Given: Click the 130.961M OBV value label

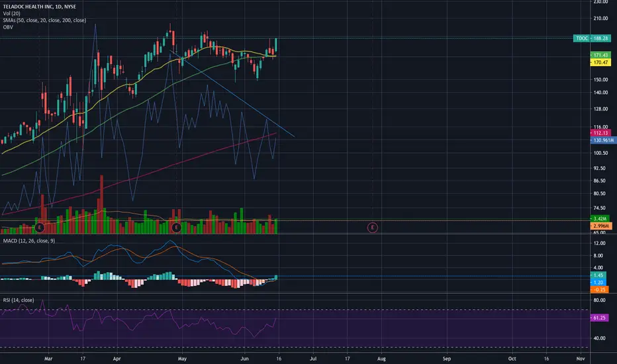Looking at the screenshot, I should pyautogui.click(x=603, y=140).
